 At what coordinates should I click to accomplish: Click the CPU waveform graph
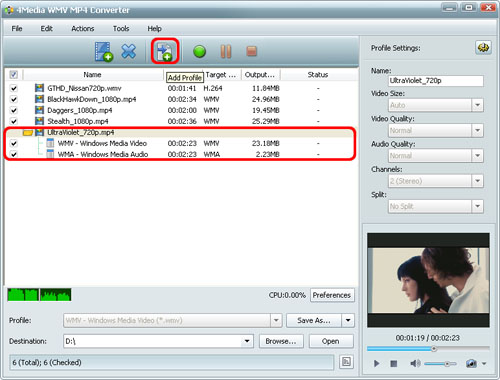[39, 295]
